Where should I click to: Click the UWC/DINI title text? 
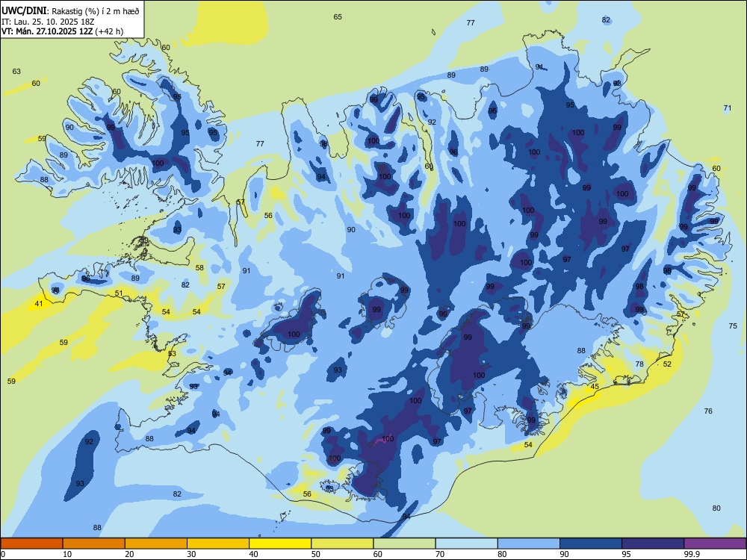point(25,10)
